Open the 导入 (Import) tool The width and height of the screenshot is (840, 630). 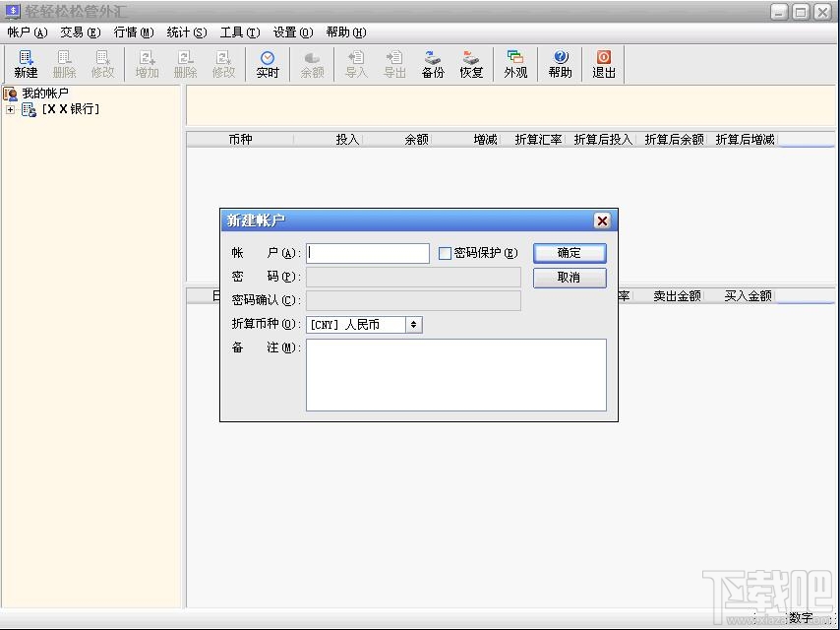(355, 63)
